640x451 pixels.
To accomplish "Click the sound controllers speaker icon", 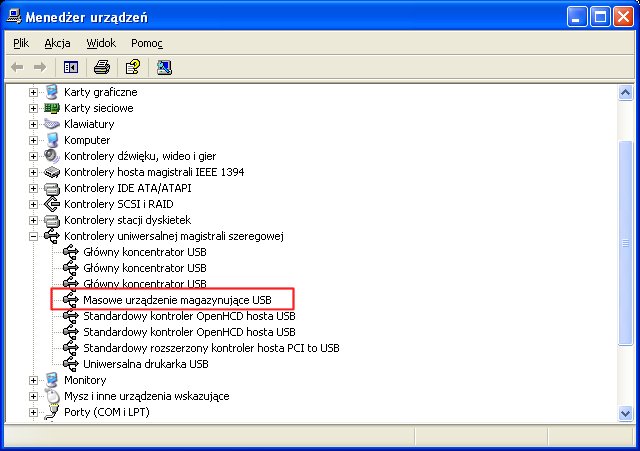I will 52,156.
